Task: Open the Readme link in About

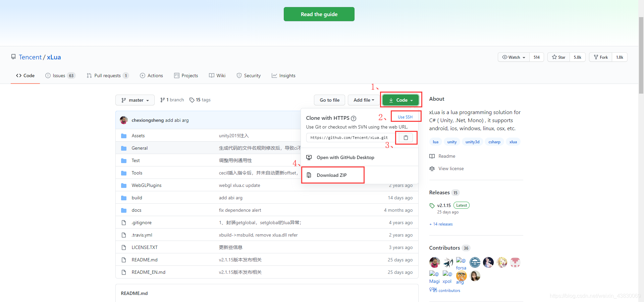Action: click(442, 156)
